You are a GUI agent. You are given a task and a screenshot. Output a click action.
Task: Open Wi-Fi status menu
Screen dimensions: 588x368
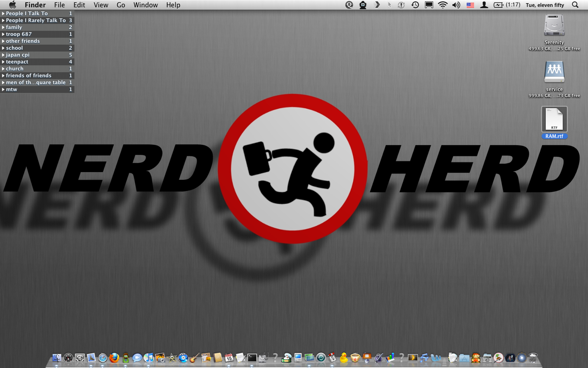[x=442, y=5]
